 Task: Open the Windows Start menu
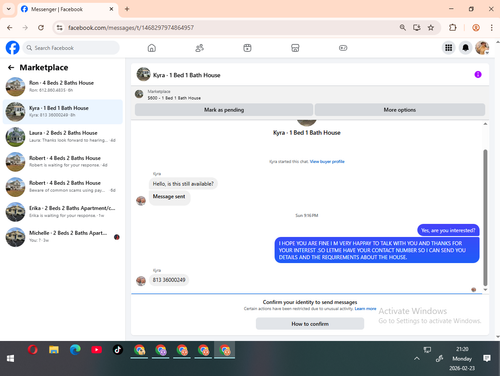tap(10, 358)
